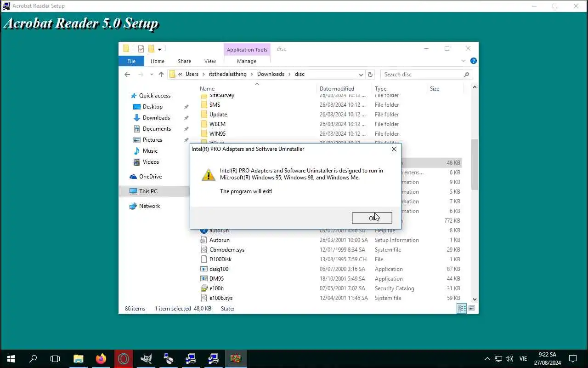Switch to the Share ribbon tab
The image size is (588, 368).
(184, 61)
